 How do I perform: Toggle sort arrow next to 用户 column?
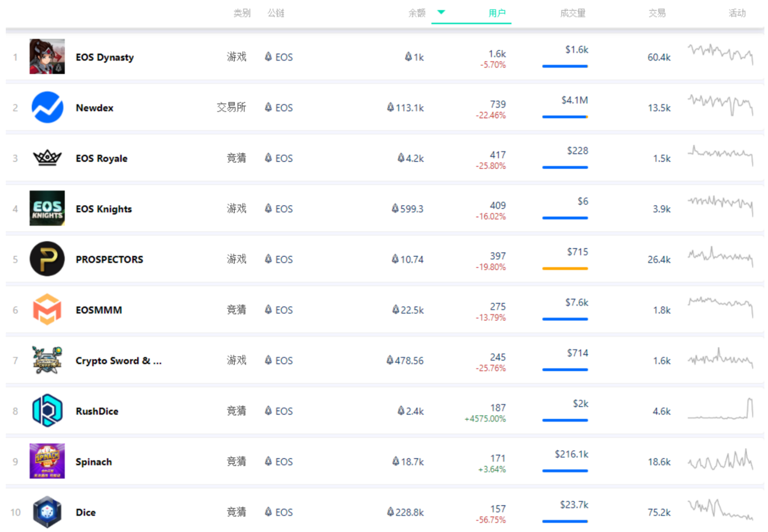441,12
